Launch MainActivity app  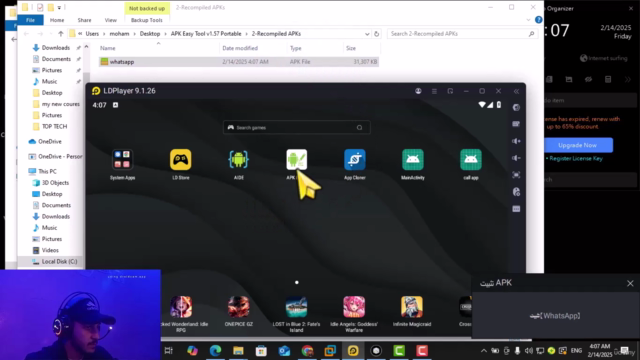[x=413, y=160]
